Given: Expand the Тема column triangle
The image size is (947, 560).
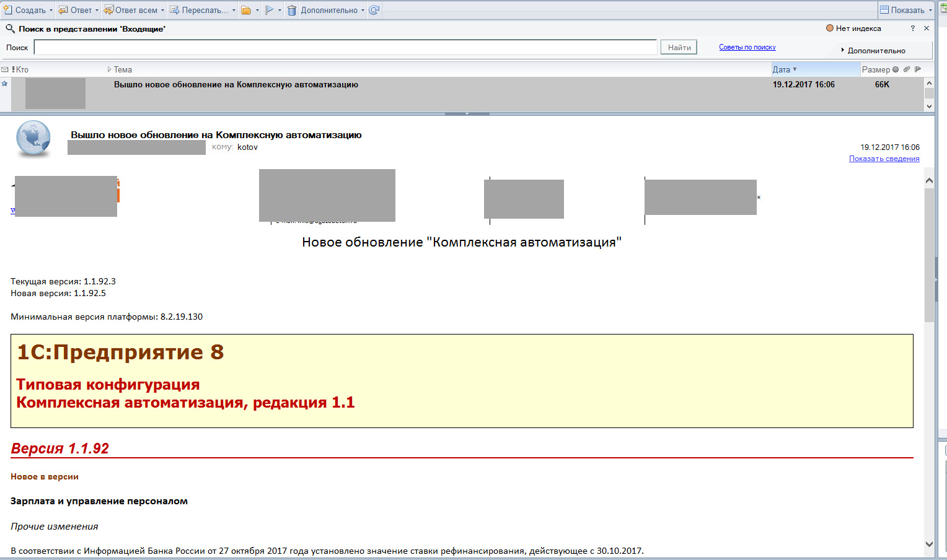Looking at the screenshot, I should [109, 69].
